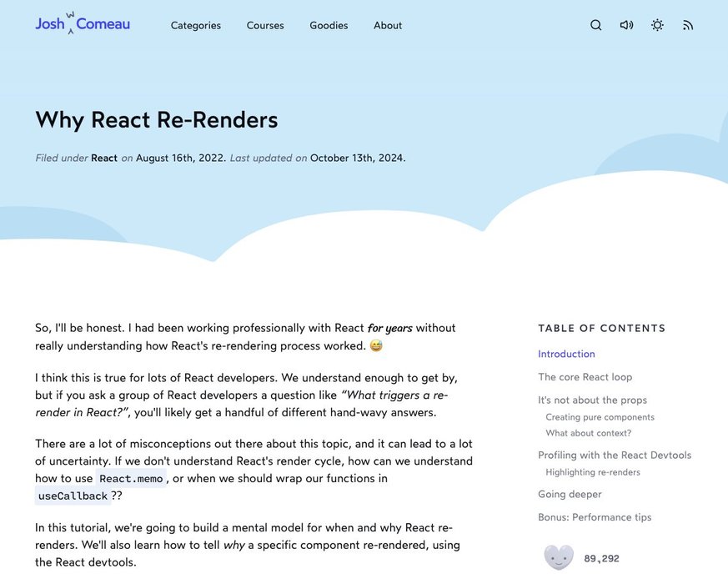Click the heart like button
Image resolution: width=728 pixels, height=584 pixels.
click(x=559, y=557)
